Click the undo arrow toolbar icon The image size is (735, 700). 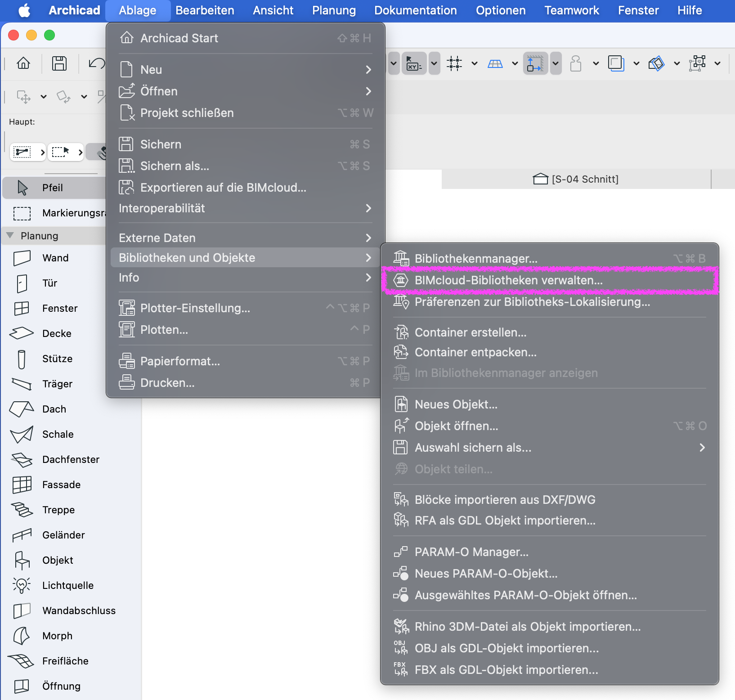click(96, 63)
